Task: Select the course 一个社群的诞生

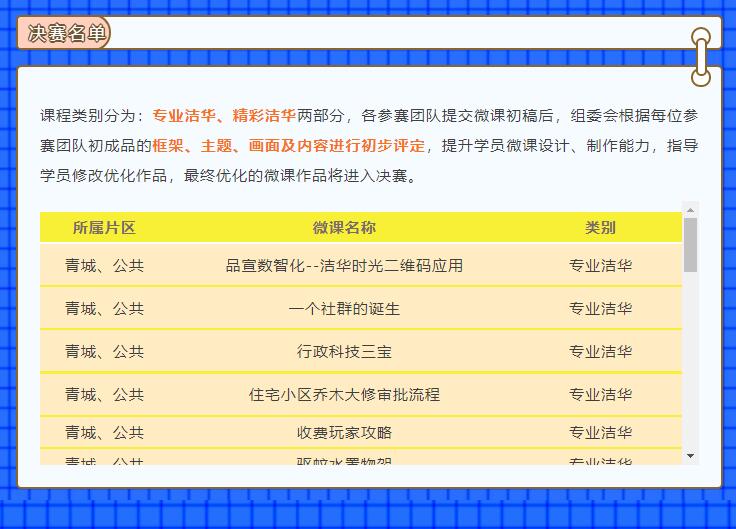Action: point(344,309)
